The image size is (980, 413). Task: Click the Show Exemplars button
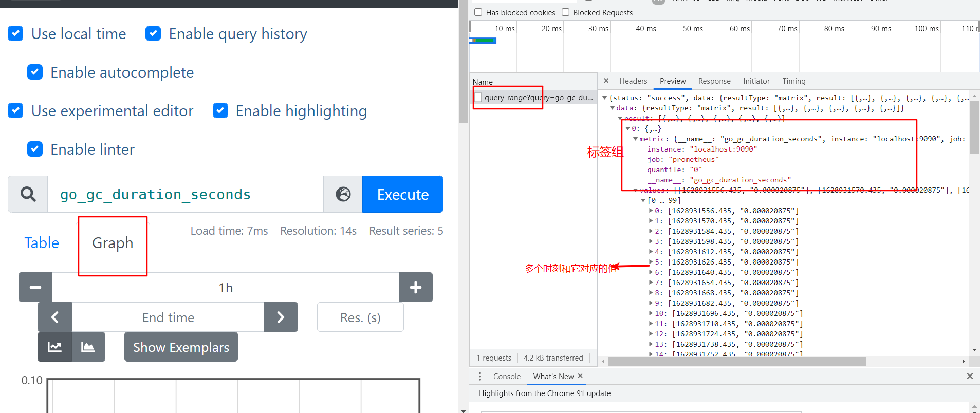click(x=181, y=347)
